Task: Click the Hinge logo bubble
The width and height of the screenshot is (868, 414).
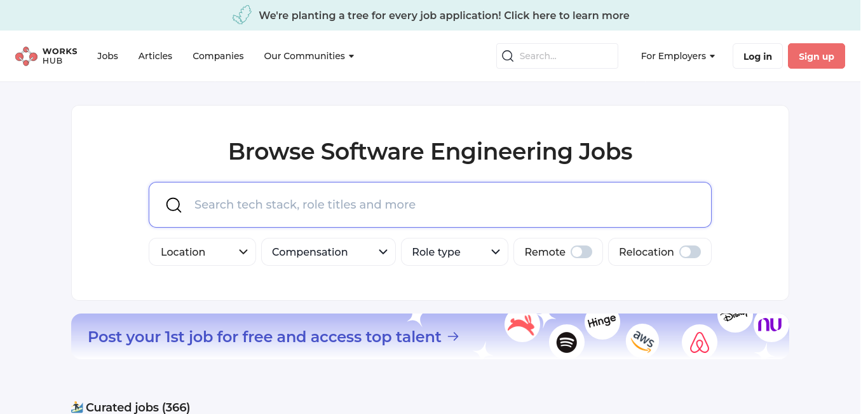Action: [x=602, y=322]
